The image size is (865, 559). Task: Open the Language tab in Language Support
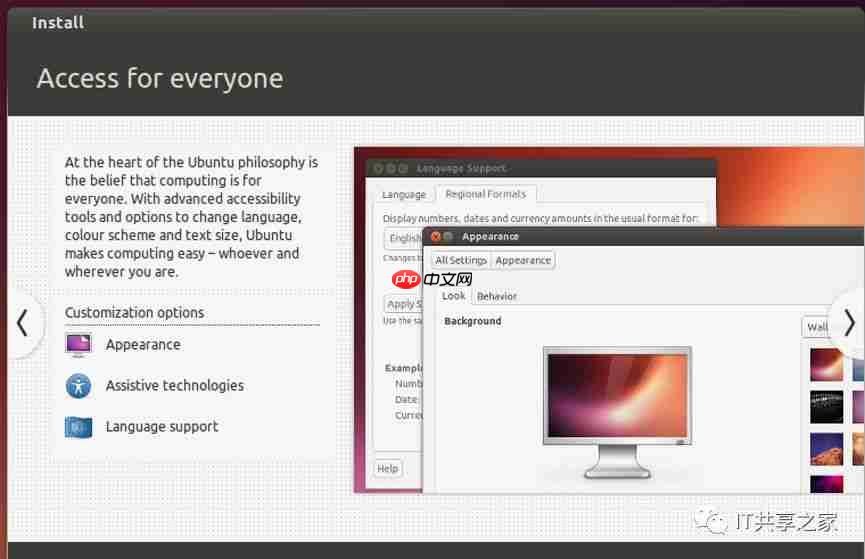(x=404, y=195)
